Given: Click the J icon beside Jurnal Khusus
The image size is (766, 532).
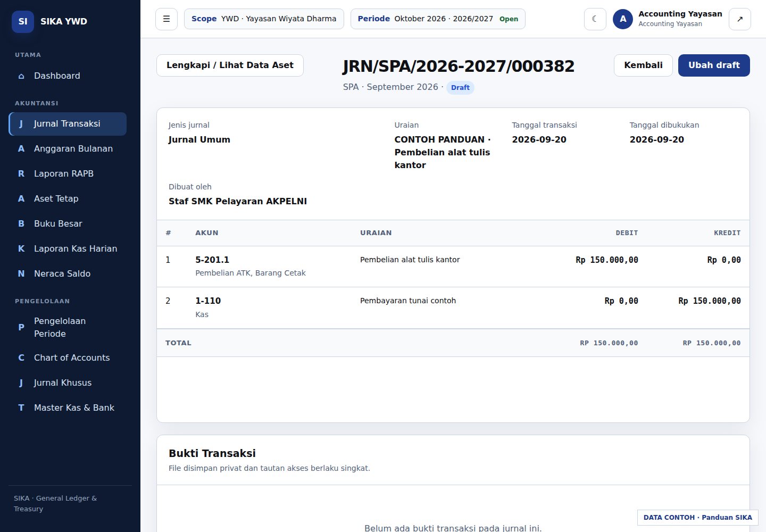Looking at the screenshot, I should (x=21, y=383).
